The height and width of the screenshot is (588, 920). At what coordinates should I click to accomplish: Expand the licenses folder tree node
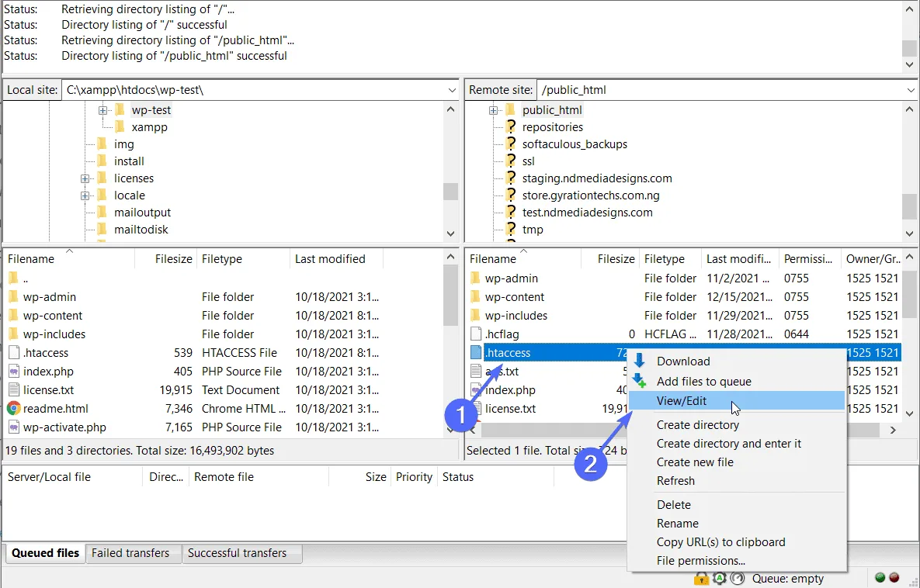[85, 178]
